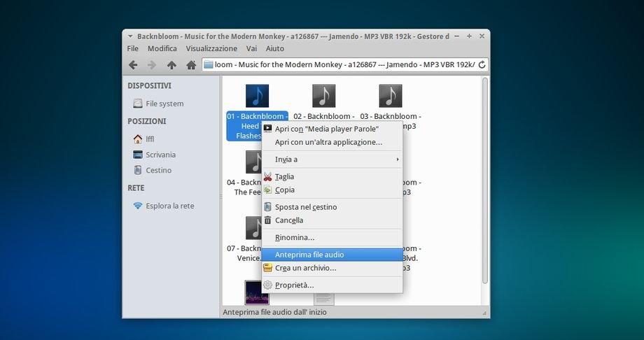Click the back navigation arrow
Image resolution: width=644 pixels, height=340 pixels.
(x=133, y=65)
